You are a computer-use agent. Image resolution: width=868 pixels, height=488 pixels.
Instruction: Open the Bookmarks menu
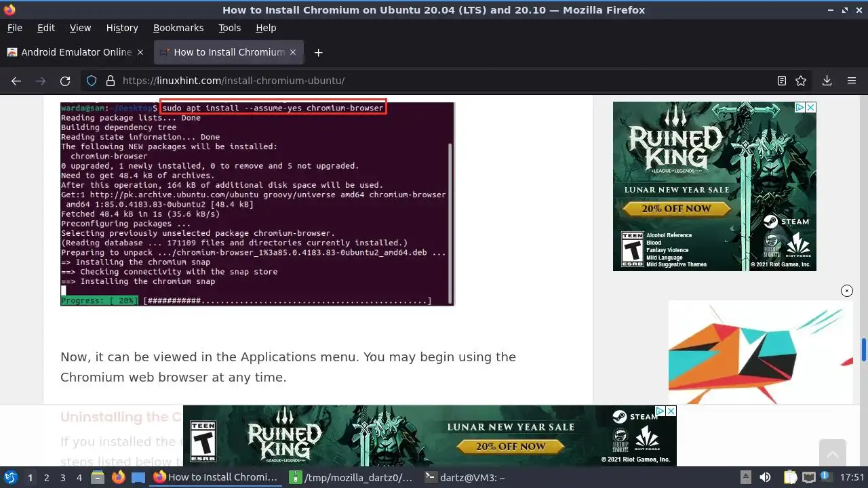click(178, 28)
